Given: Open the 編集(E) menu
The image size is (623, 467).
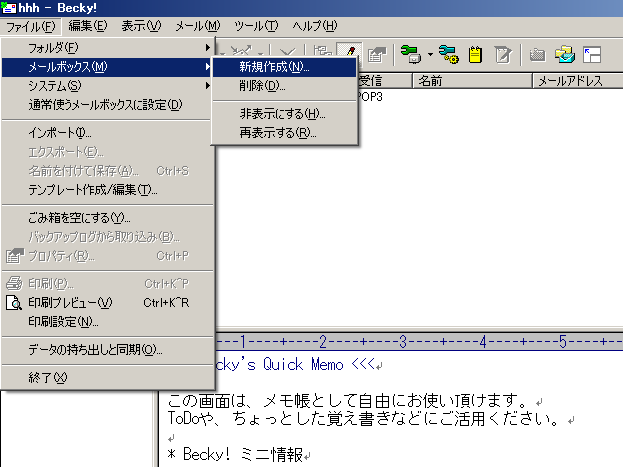Looking at the screenshot, I should (88, 26).
